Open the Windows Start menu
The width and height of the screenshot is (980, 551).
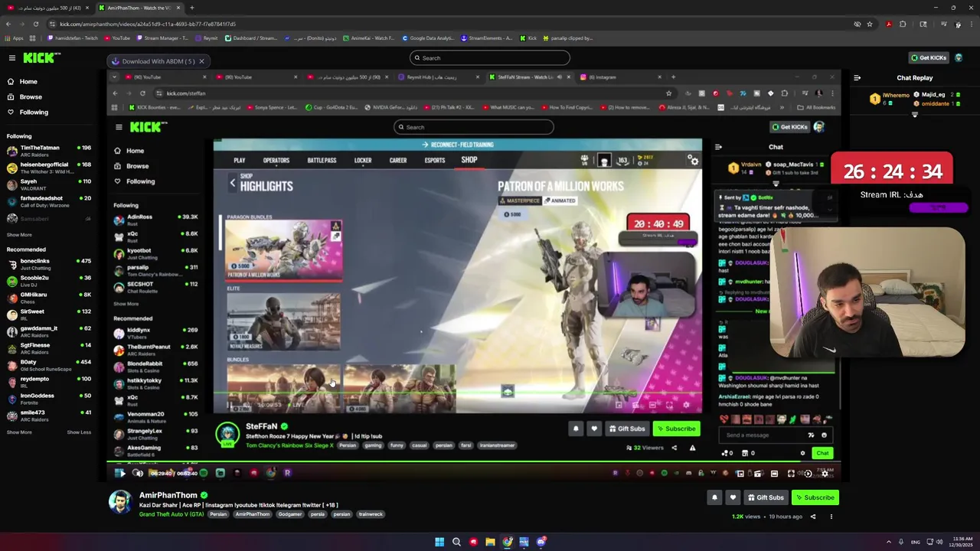pyautogui.click(x=439, y=542)
